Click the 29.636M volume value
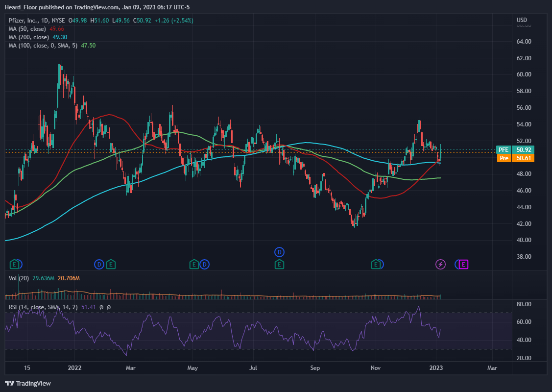 click(43, 278)
